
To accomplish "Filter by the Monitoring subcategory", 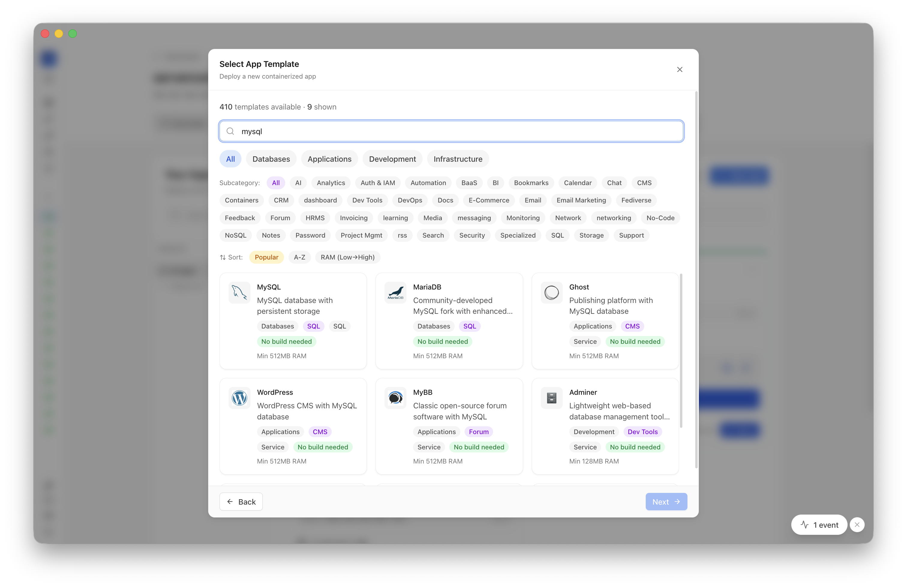I will pyautogui.click(x=523, y=217).
